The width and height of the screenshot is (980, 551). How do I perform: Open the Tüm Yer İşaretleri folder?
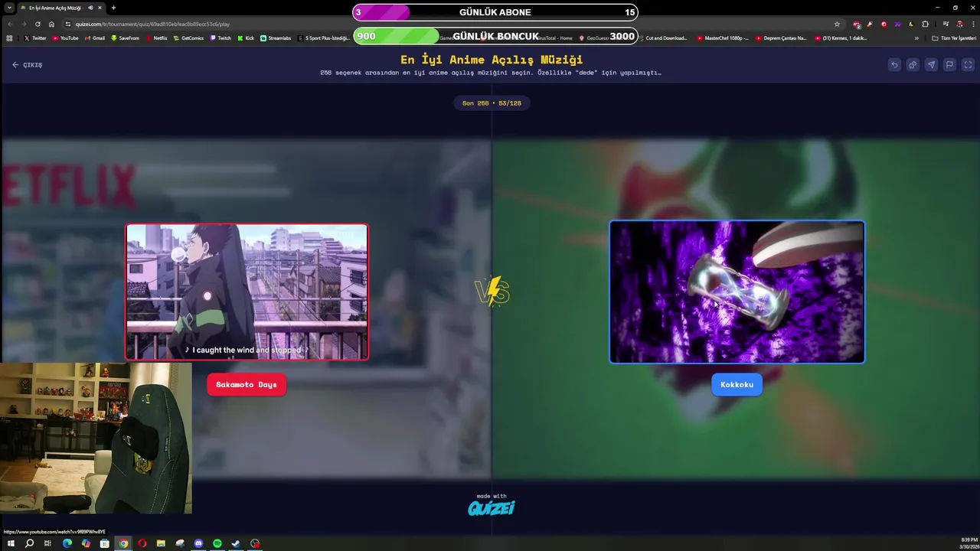(x=954, y=37)
